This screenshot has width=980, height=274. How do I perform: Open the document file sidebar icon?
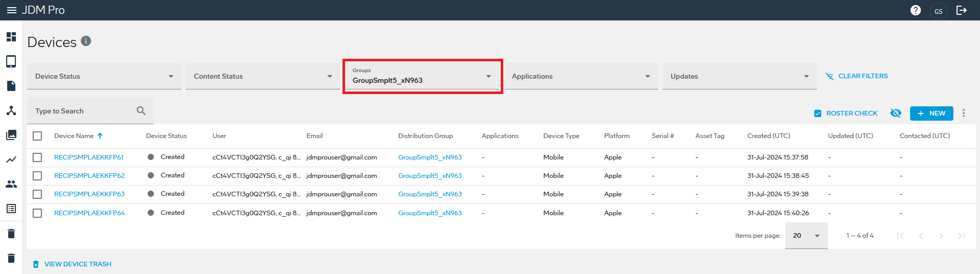11,86
